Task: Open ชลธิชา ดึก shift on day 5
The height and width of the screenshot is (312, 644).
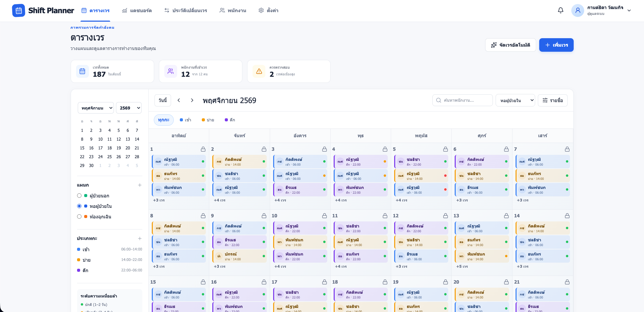Action: pos(421,162)
